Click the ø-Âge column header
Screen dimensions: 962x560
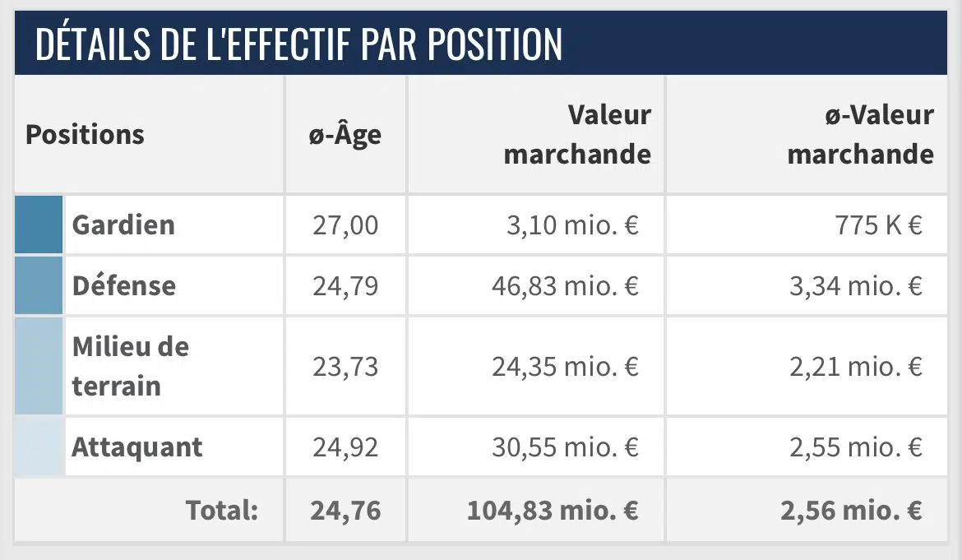(345, 134)
